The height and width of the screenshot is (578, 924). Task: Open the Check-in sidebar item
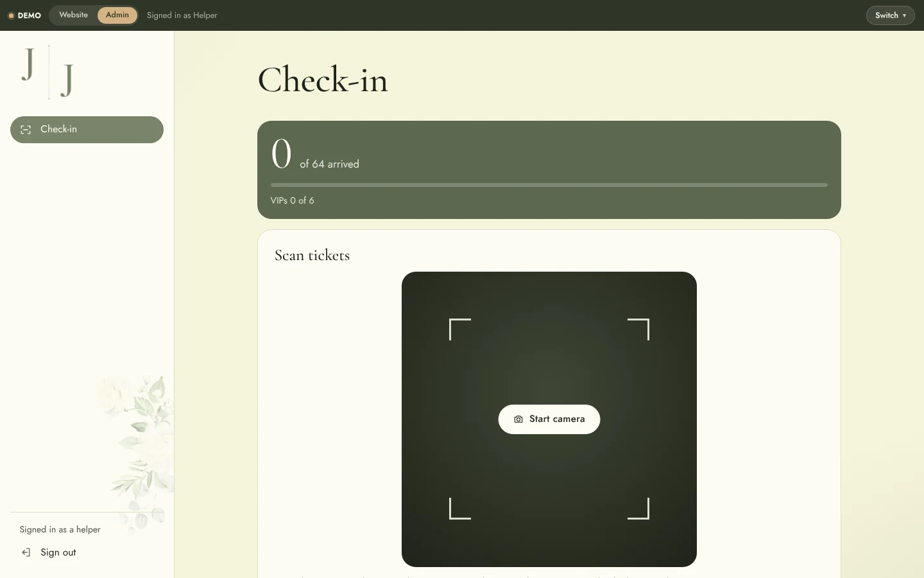[87, 130]
